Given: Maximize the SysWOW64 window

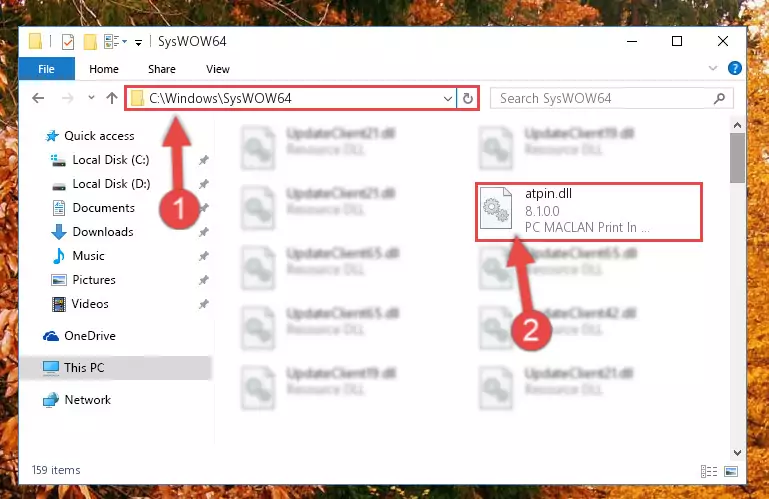Looking at the screenshot, I should click(677, 41).
